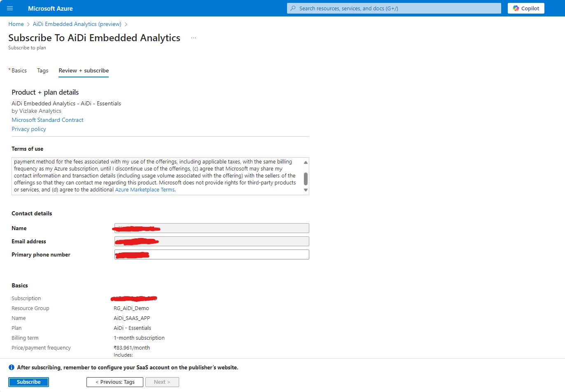Click the search magnifier icon
The height and width of the screenshot is (392, 565).
coord(293,8)
